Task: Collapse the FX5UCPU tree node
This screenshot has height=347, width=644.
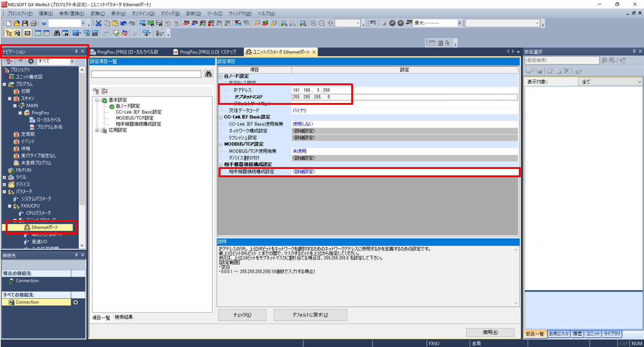Action: point(10,206)
